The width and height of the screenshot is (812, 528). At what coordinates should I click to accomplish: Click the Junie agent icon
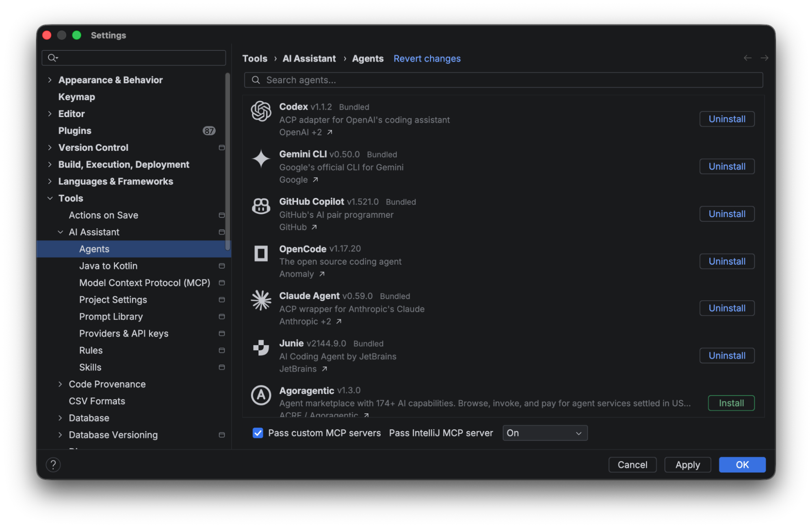[x=261, y=348]
